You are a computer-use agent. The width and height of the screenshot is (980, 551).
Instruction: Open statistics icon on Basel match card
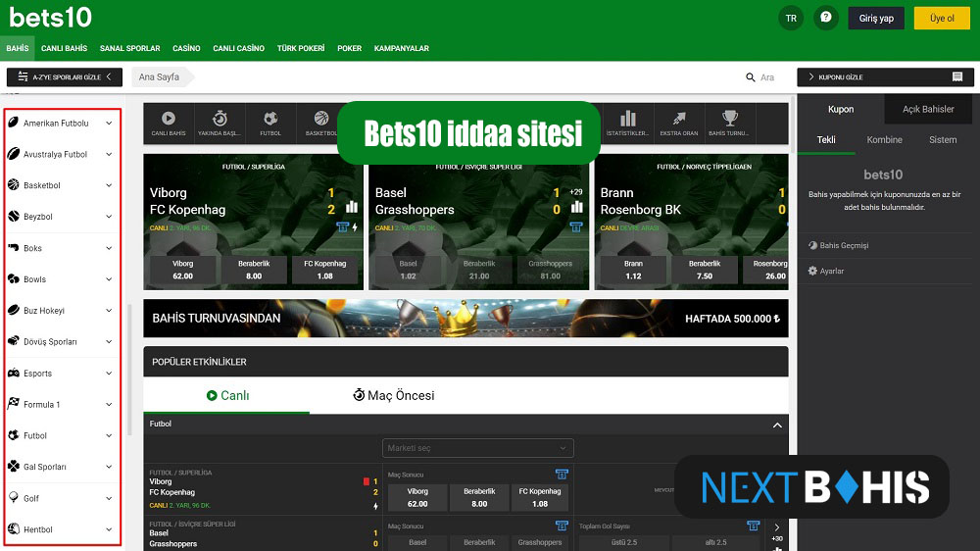click(x=577, y=207)
